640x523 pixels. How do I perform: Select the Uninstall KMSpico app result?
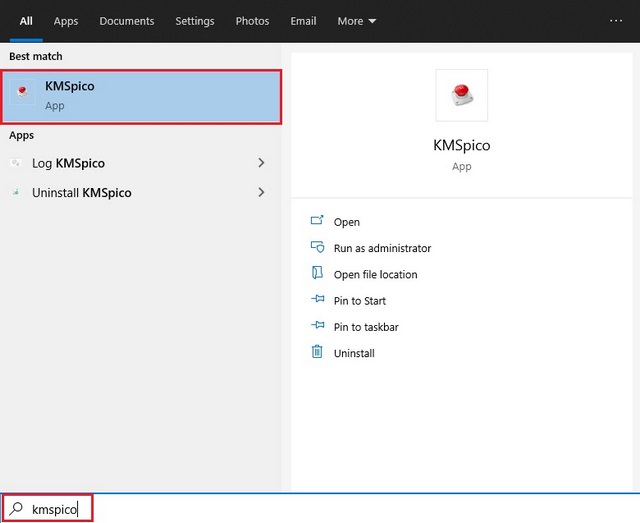pos(137,193)
